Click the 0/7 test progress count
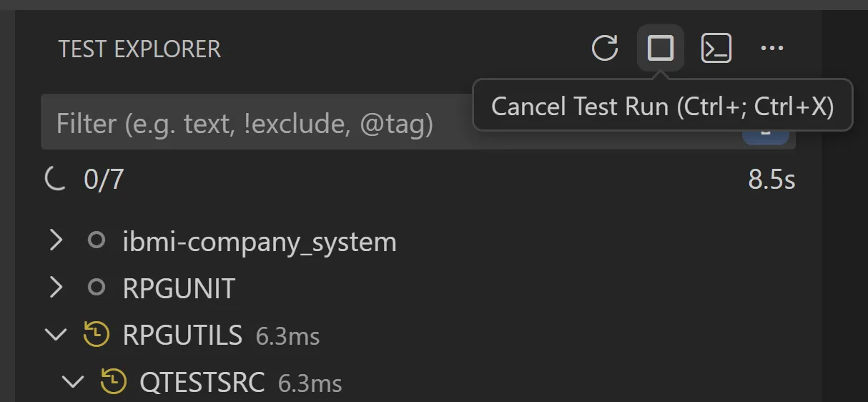Image resolution: width=868 pixels, height=402 pixels. [x=104, y=180]
